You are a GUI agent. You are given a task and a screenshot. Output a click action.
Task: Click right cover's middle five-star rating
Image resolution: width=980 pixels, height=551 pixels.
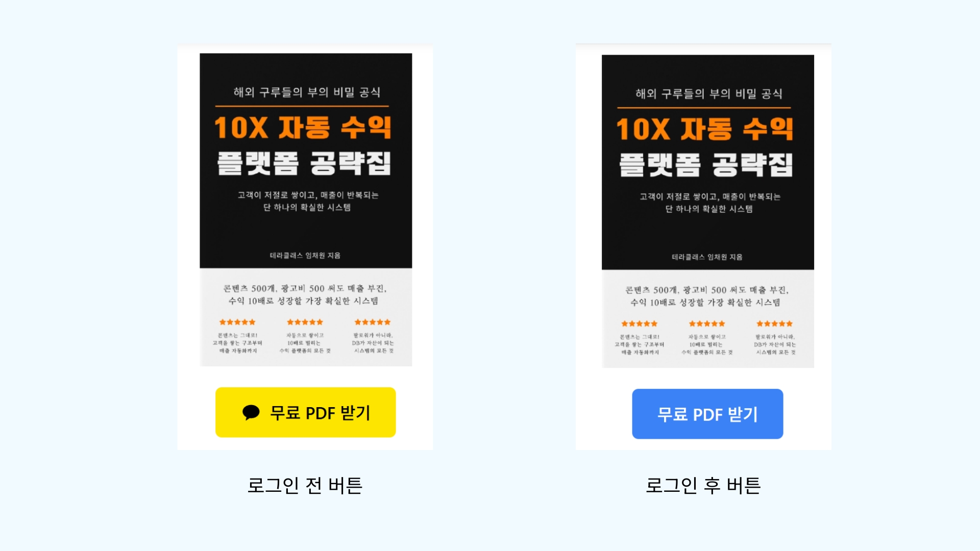[x=707, y=323]
